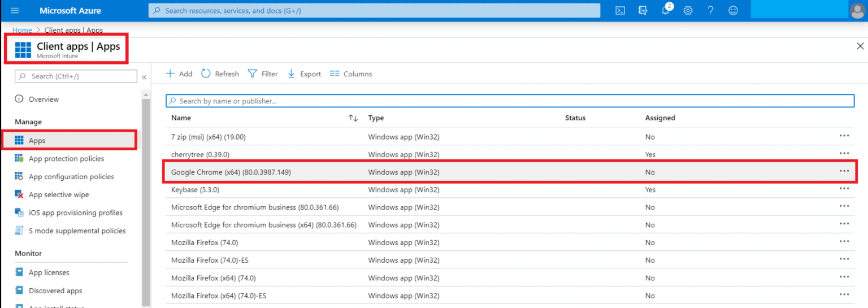Click the Refresh button
The width and height of the screenshot is (868, 308).
[220, 74]
